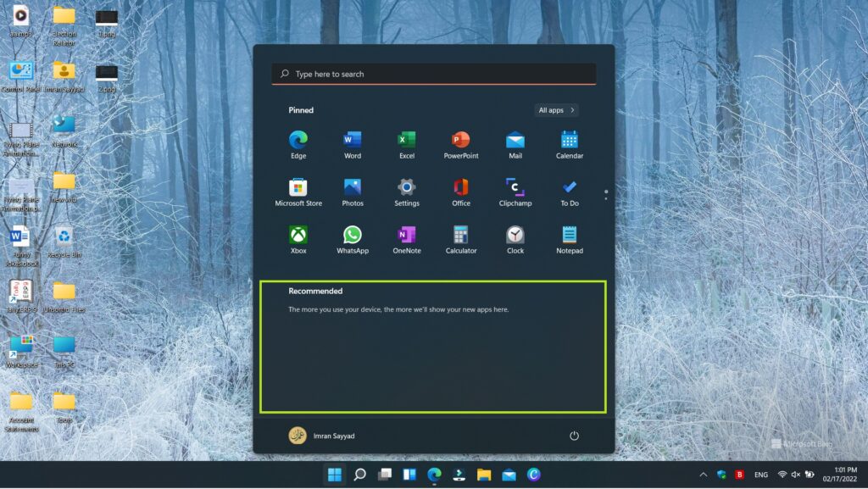Switch the ENG input language indicator

coord(761,475)
